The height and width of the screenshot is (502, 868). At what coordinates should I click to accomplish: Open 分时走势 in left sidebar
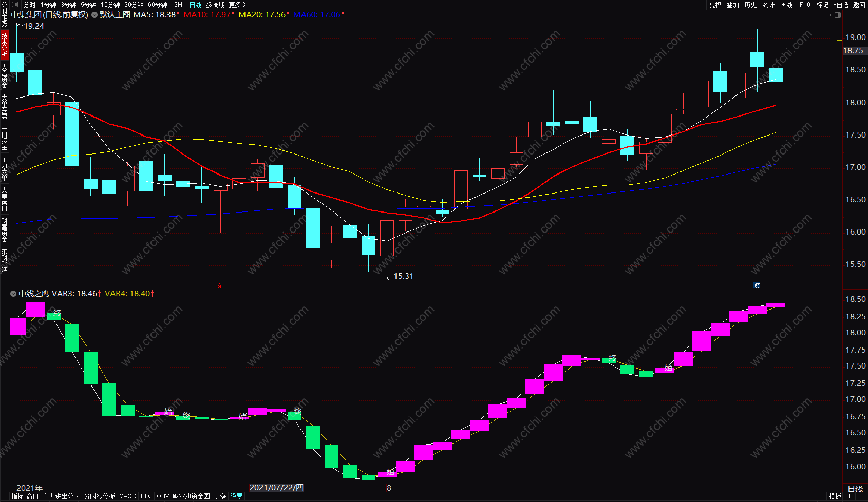[4, 15]
